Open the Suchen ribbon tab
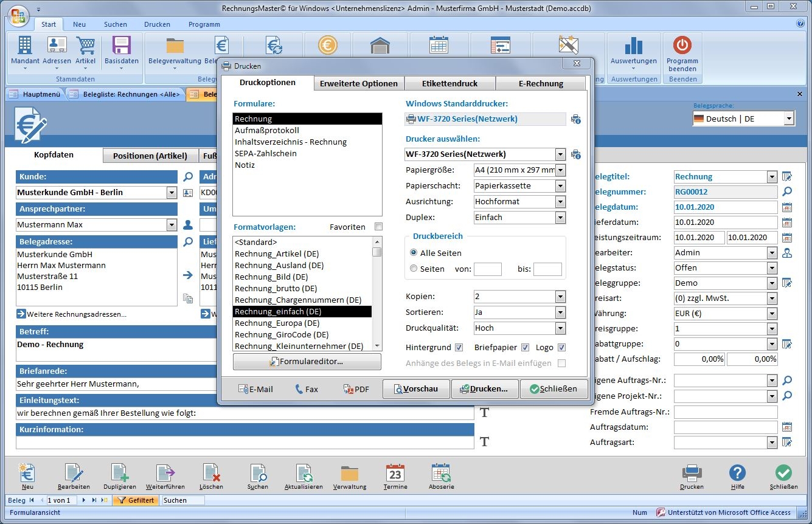 tap(116, 24)
